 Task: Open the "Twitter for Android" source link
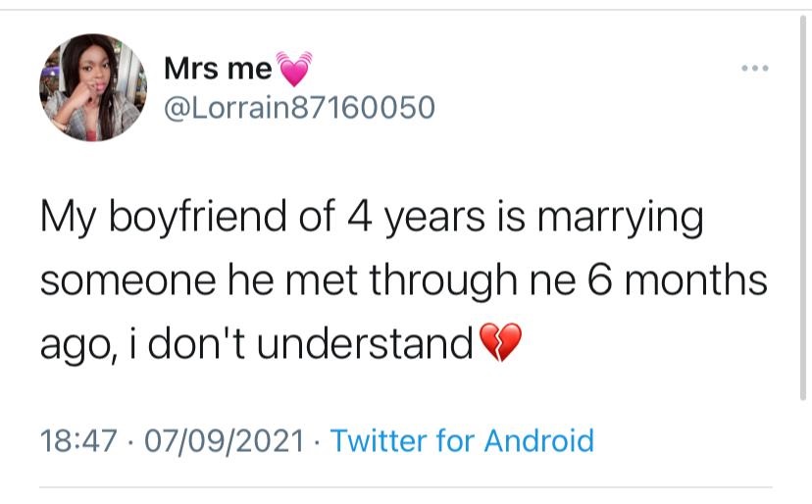click(462, 440)
